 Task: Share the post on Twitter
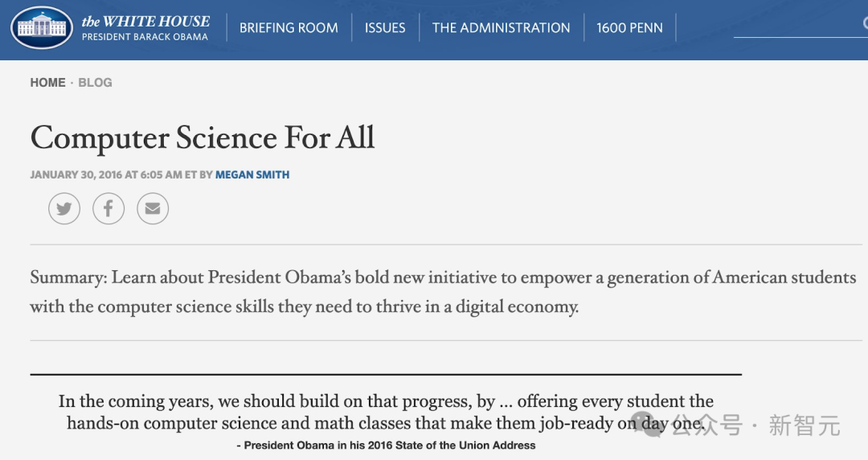[64, 210]
